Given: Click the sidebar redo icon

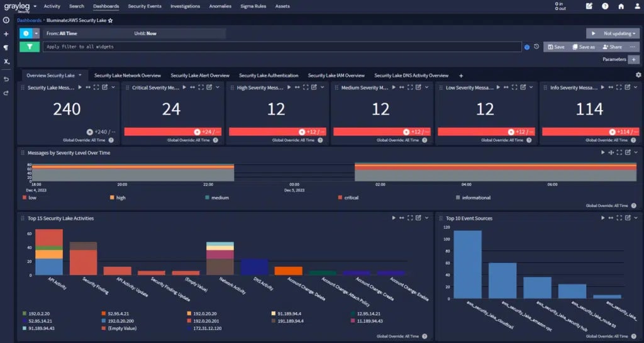Looking at the screenshot, I should [x=6, y=93].
